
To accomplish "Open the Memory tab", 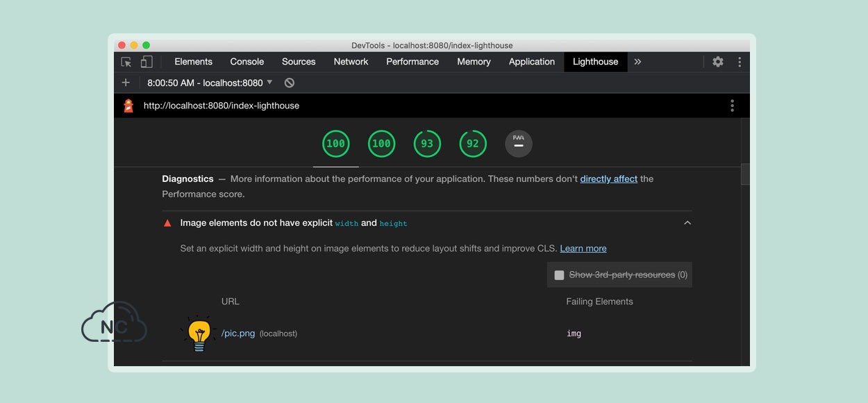I will coord(474,62).
